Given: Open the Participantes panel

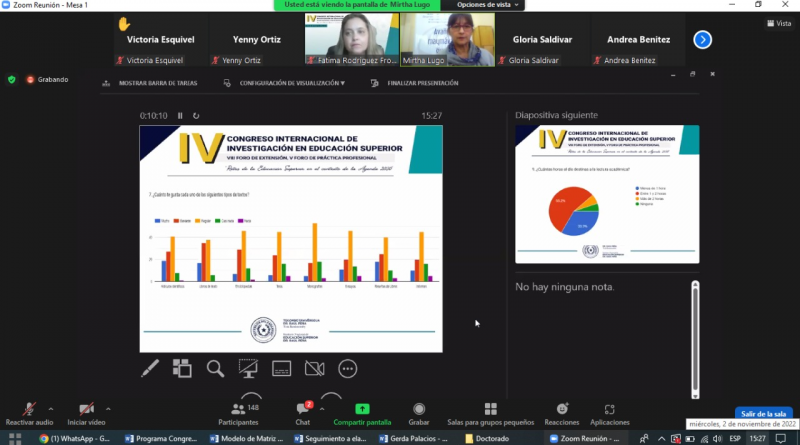Looking at the screenshot, I should click(237, 413).
